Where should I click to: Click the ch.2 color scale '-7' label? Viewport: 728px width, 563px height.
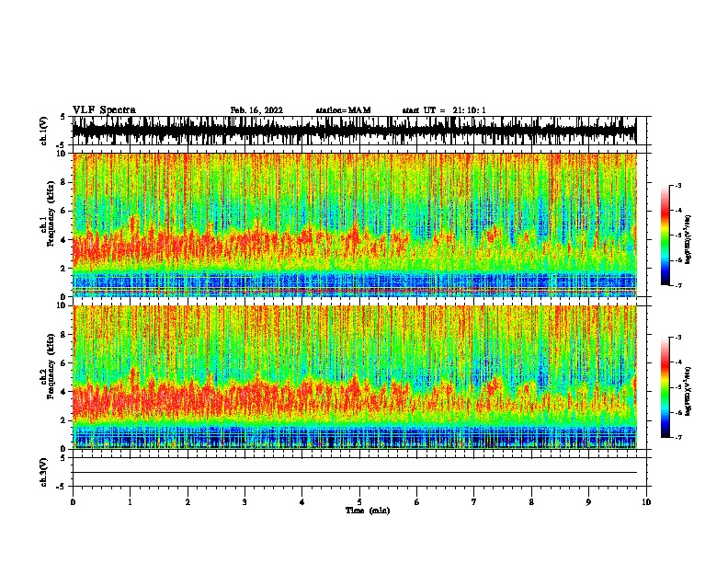click(678, 437)
